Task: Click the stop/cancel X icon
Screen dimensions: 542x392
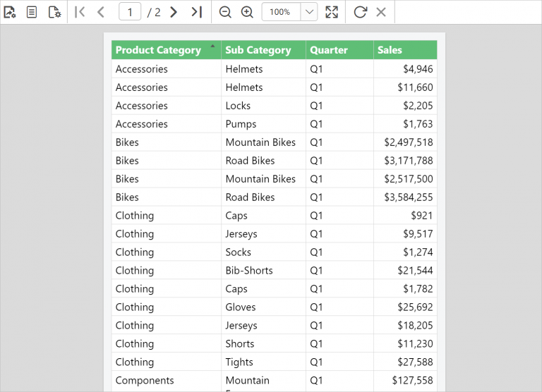Action: pyautogui.click(x=381, y=12)
